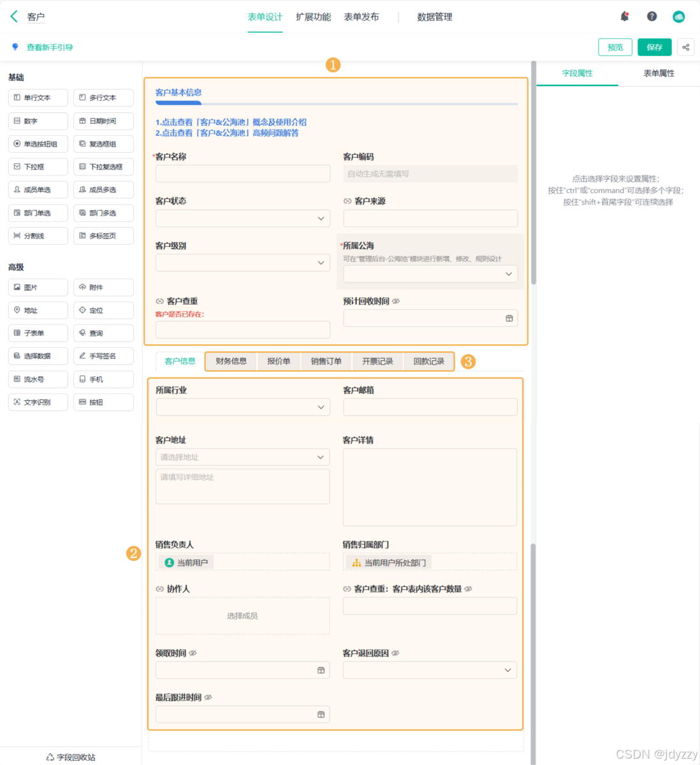Open the 客户退回原因 dropdown
Viewport: 700px width, 765px height.
(x=430, y=670)
